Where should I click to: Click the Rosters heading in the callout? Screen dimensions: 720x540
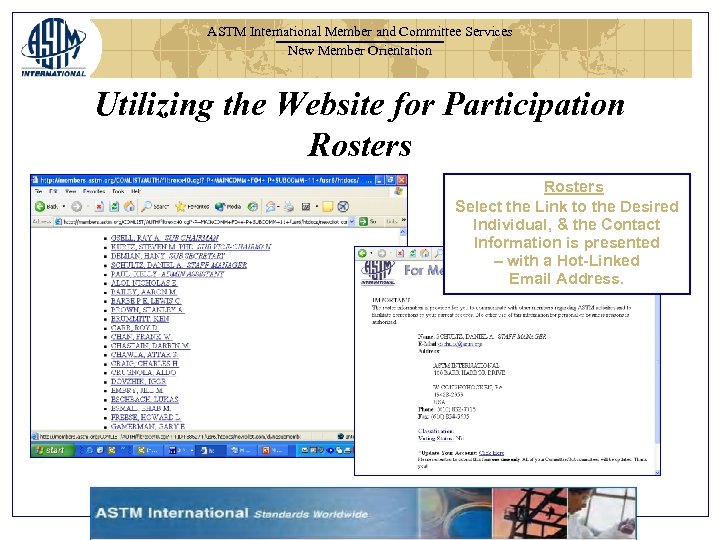click(574, 187)
